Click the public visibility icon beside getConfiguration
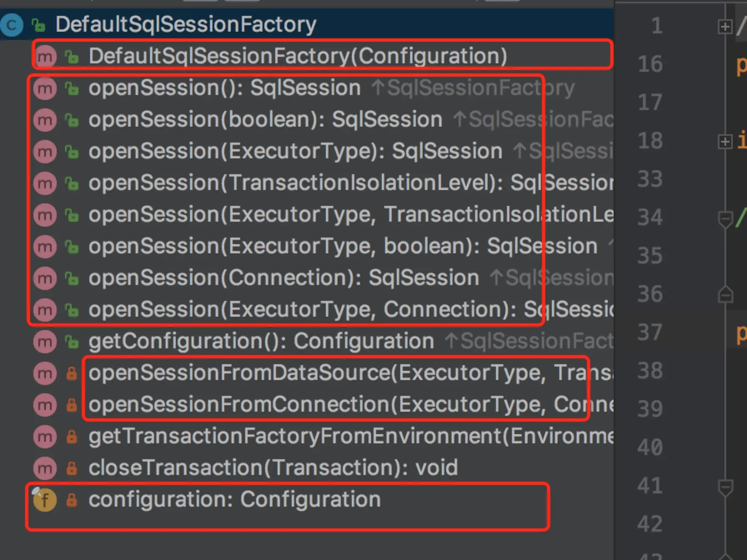This screenshot has width=747, height=560. pyautogui.click(x=72, y=342)
